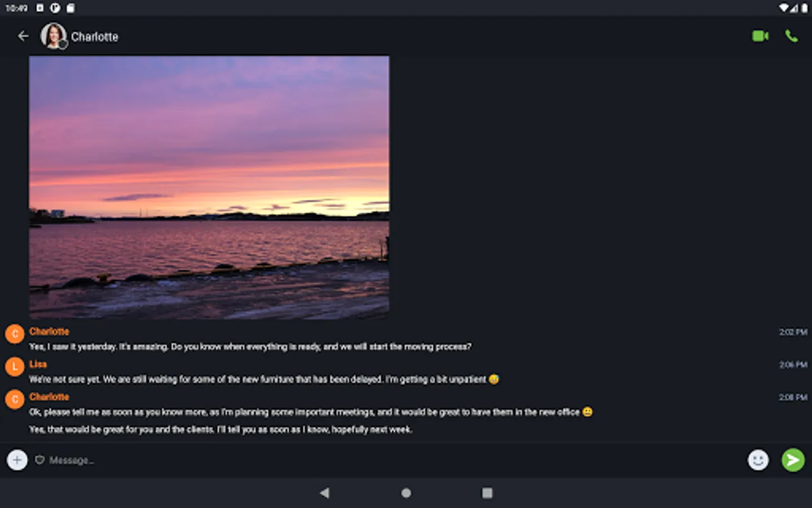Open Charlotte's profile picture

(54, 36)
